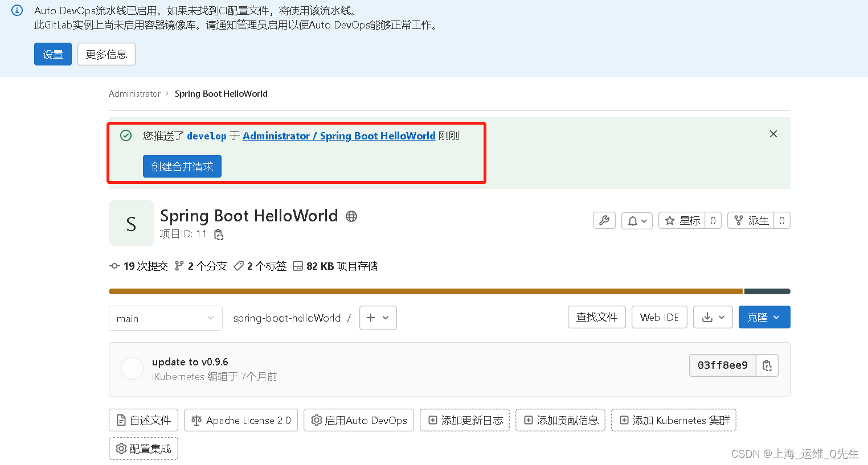This screenshot has width=868, height=465.
Task: Click the commit author avatar
Action: [x=132, y=369]
